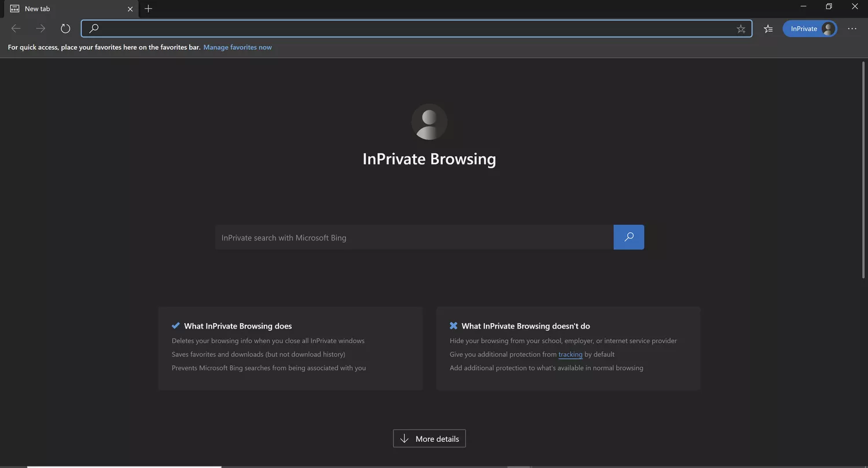Click the blue checkmark icon
Screen dimensions: 868x468
(x=176, y=326)
